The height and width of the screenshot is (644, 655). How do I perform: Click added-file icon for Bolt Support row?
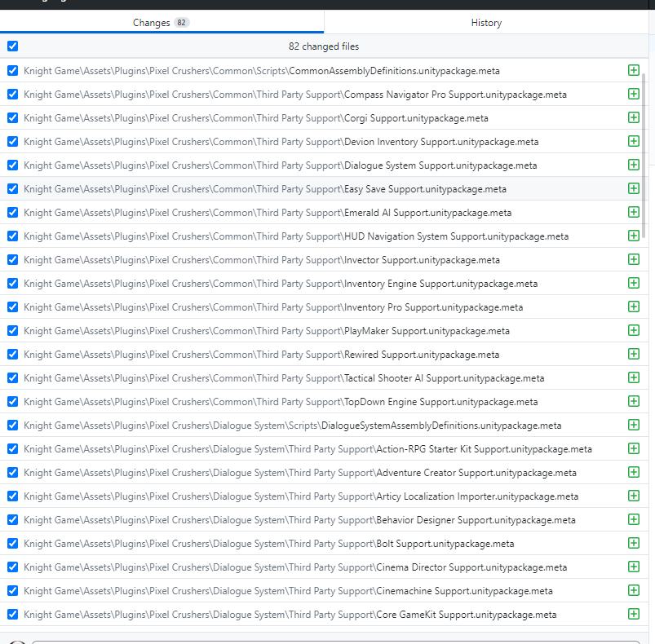634,543
